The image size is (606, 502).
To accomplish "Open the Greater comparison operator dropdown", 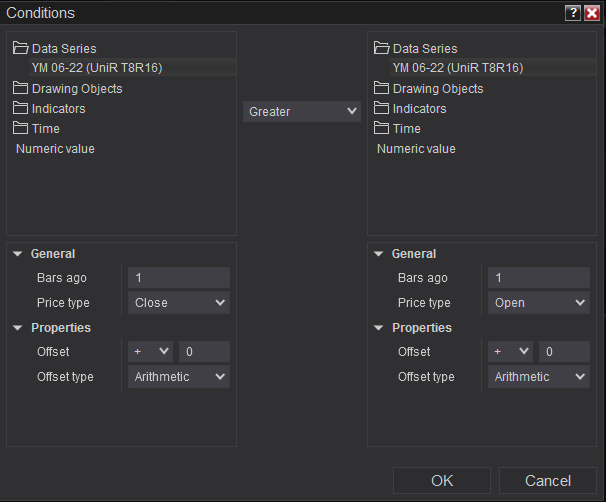I will pos(301,112).
